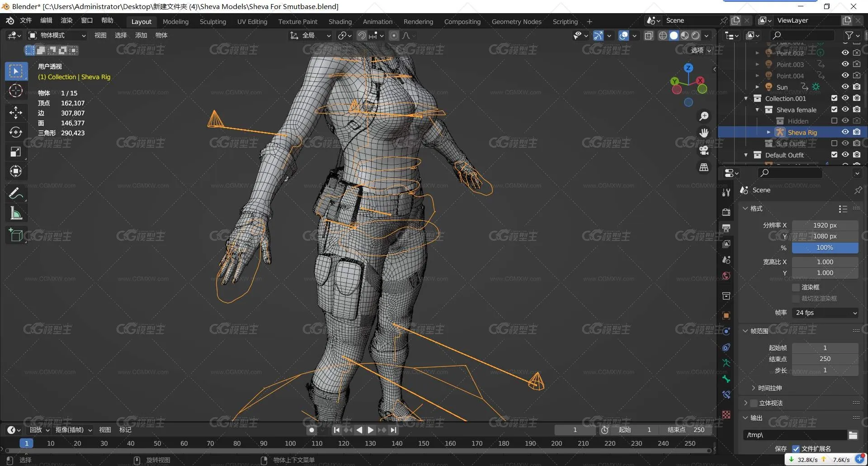Pick the Measure ruler tool
This screenshot has width=868, height=466.
[x=16, y=213]
